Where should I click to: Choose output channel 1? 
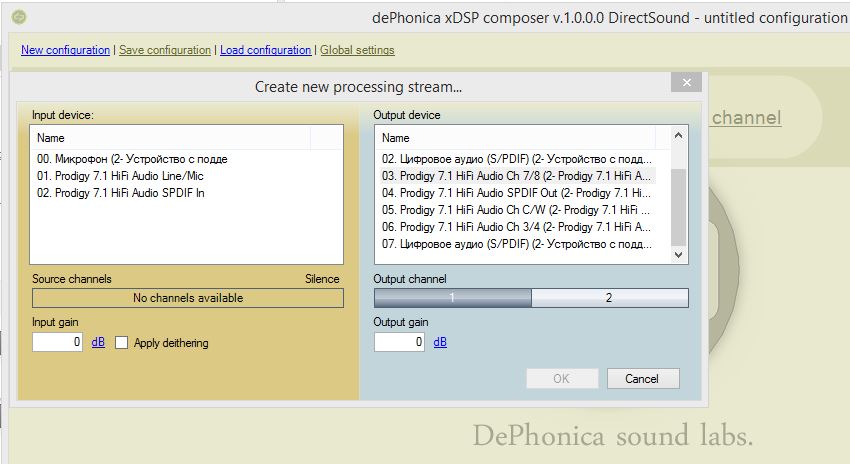tap(453, 298)
